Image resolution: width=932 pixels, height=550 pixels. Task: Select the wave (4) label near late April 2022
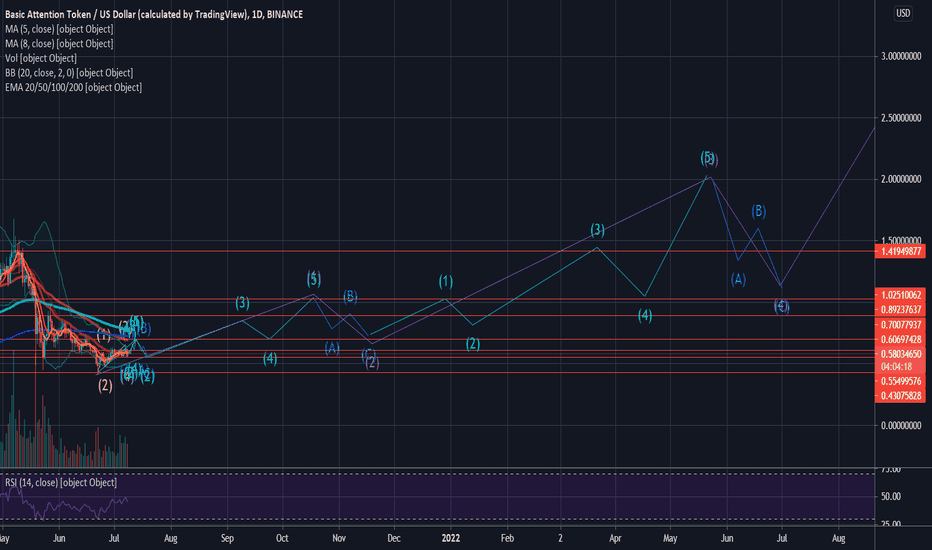click(645, 316)
